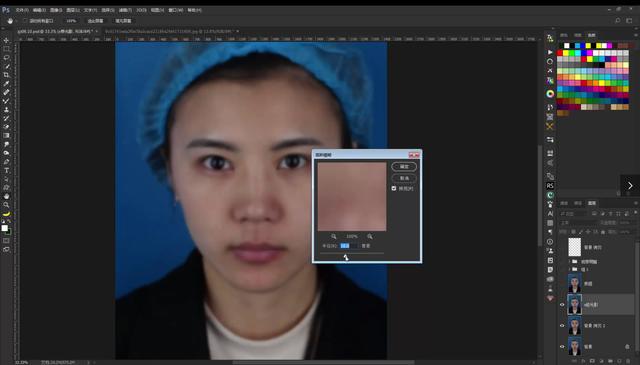Click the 适合屏幕 Fit Screen button
Image resolution: width=640 pixels, height=365 pixels.
click(96, 20)
